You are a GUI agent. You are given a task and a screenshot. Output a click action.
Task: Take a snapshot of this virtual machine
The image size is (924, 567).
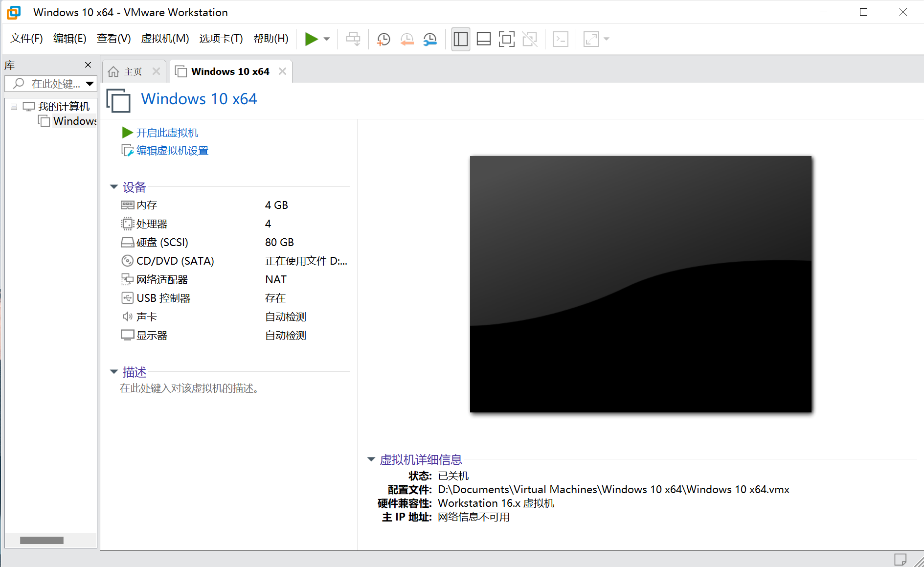coord(383,39)
